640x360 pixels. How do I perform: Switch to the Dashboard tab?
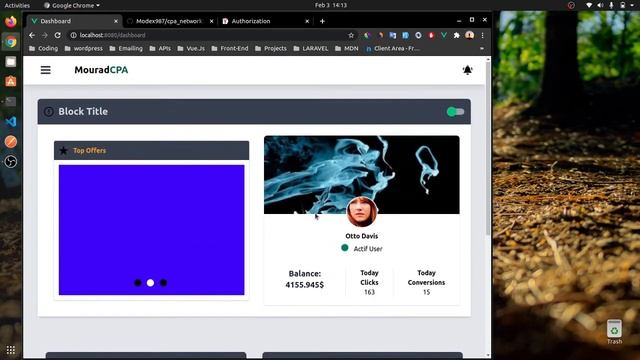tap(73, 21)
